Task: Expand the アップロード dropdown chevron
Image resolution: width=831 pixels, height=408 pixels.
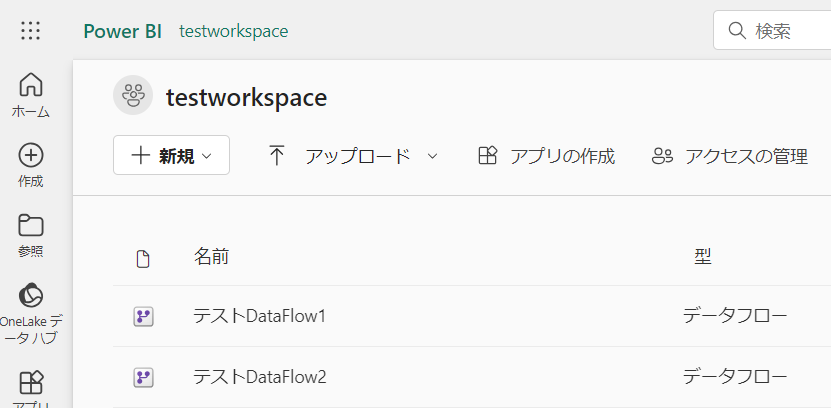Action: 432,156
